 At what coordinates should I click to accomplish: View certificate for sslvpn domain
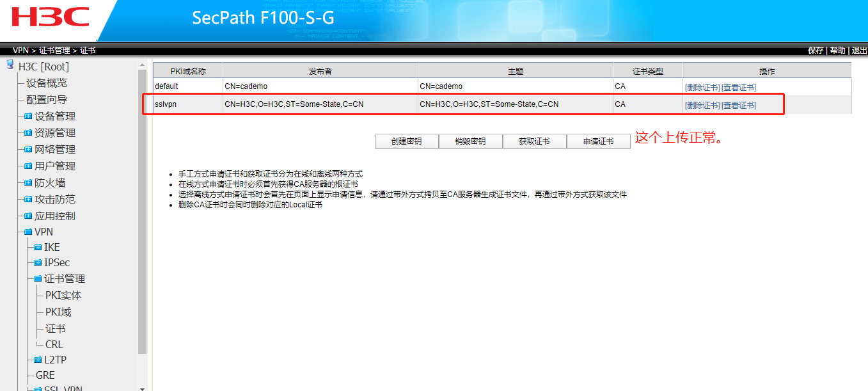[x=739, y=105]
